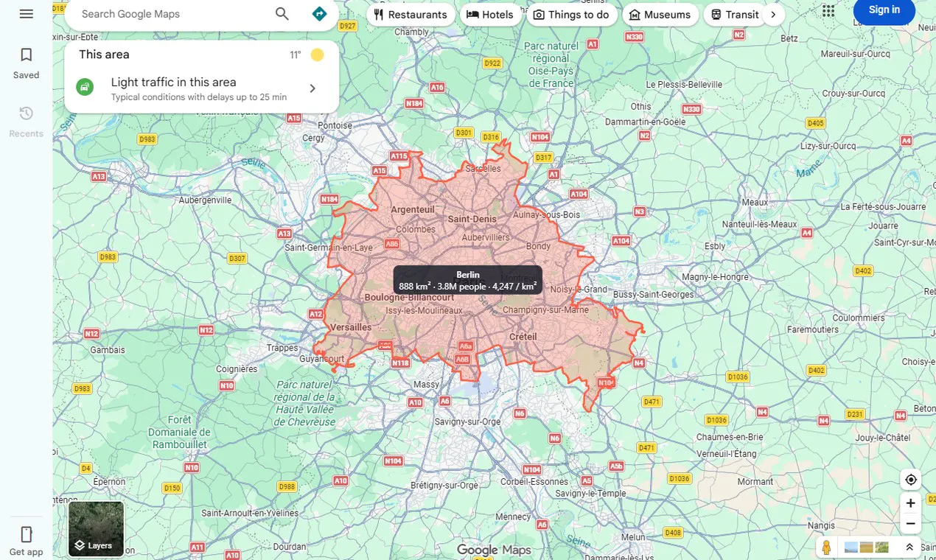
Task: Select the second tan imagery thumbnail
Action: coord(867,547)
